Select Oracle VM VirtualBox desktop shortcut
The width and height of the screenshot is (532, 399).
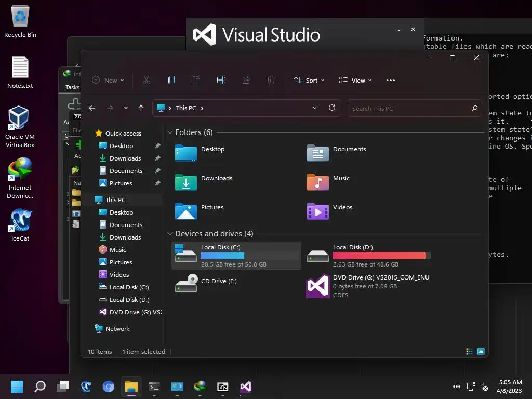coord(20,127)
